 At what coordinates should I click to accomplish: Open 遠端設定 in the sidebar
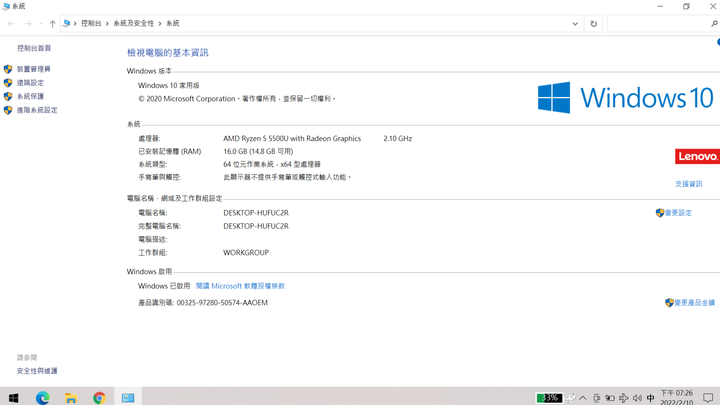(30, 83)
